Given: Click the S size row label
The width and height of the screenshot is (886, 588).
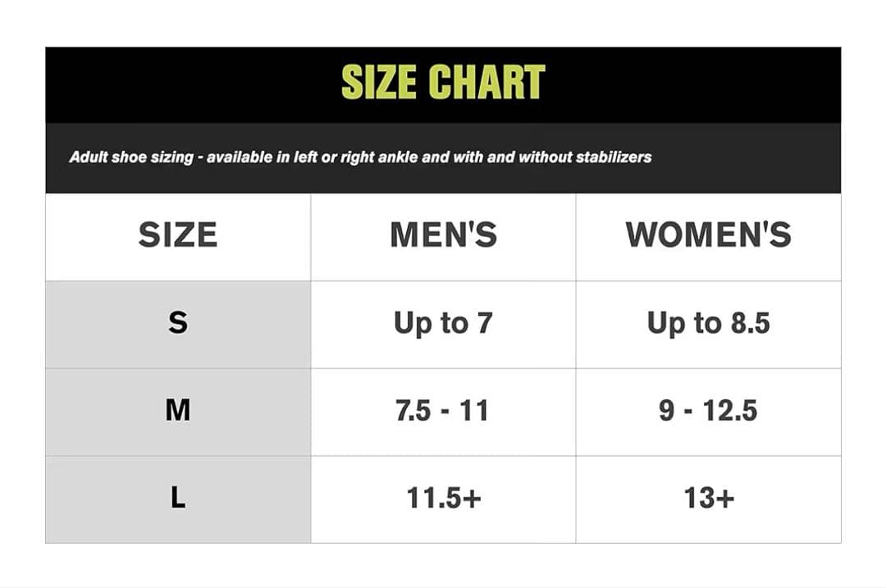Looking at the screenshot, I should click(x=178, y=323).
